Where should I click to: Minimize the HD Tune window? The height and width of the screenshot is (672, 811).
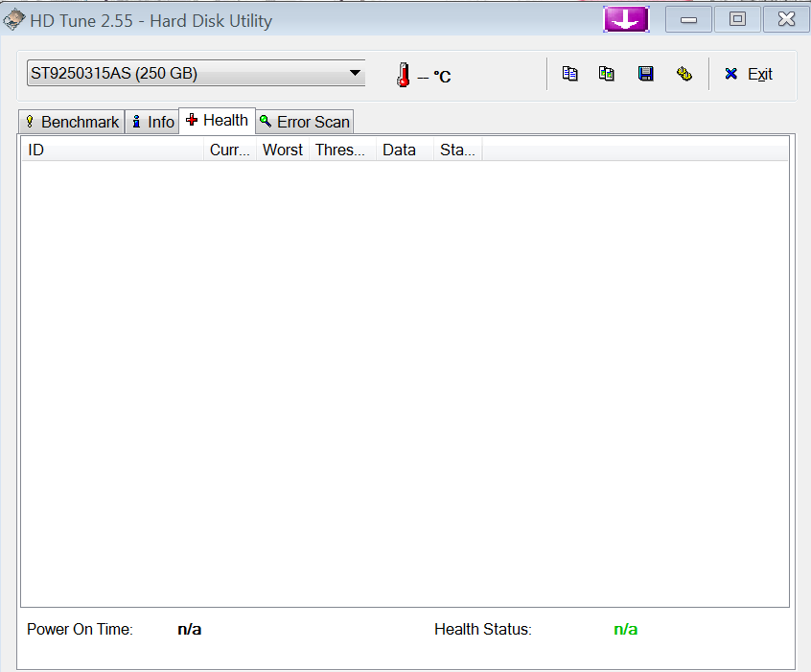tap(688, 20)
